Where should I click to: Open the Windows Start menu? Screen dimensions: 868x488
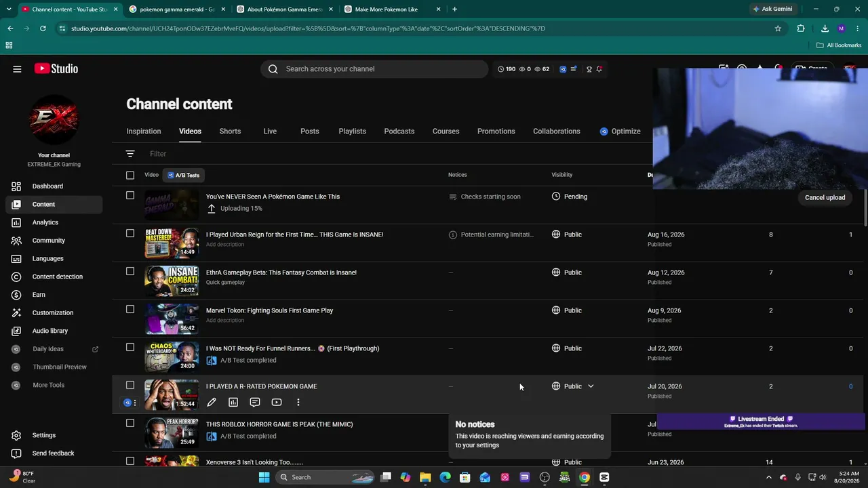click(x=264, y=477)
